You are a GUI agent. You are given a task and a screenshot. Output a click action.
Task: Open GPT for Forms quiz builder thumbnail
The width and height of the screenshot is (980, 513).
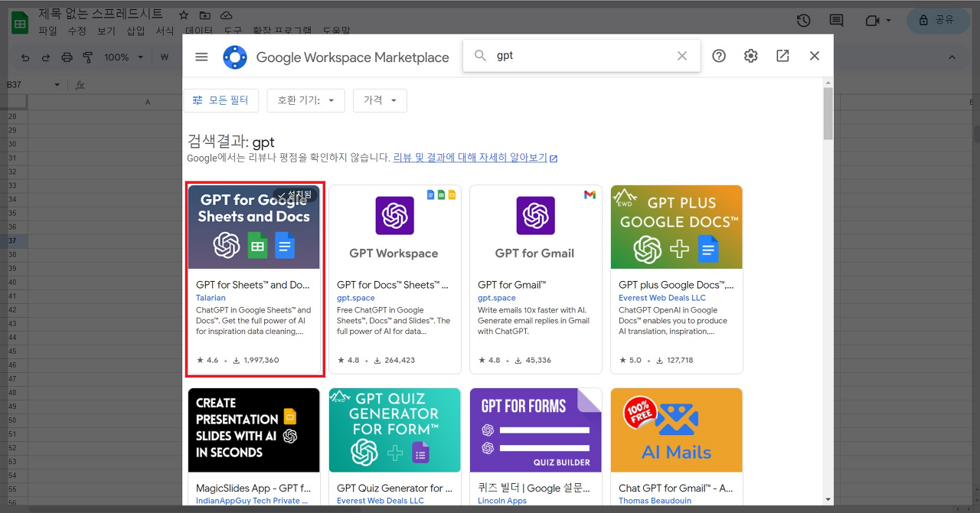(536, 430)
